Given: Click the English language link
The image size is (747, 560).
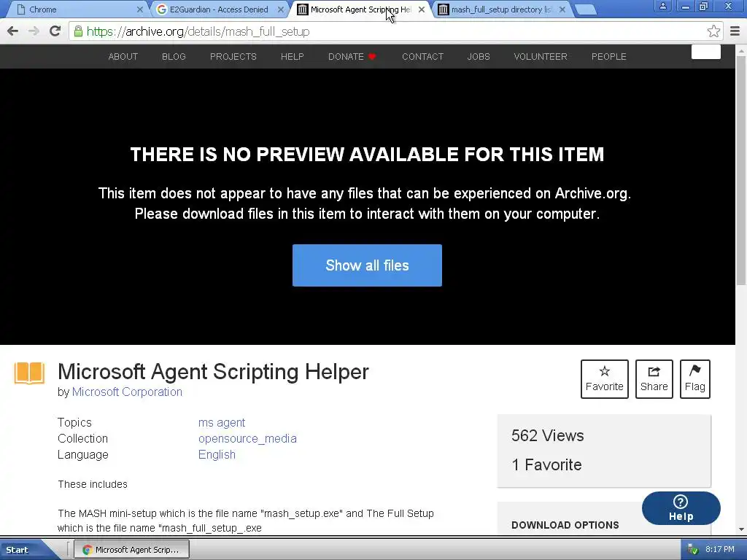Looking at the screenshot, I should coord(217,455).
